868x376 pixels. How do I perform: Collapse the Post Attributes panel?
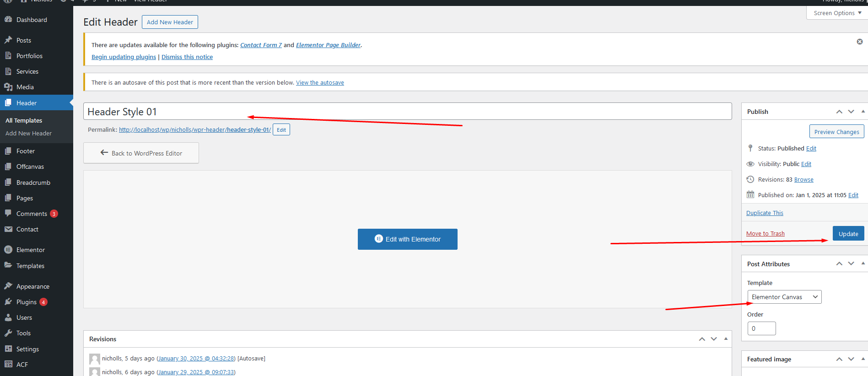coord(863,263)
